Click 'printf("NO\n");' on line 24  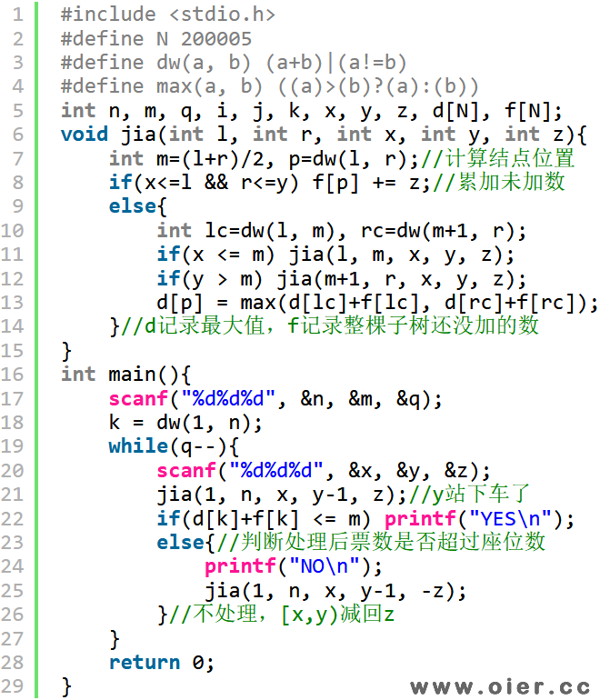[x=294, y=567]
